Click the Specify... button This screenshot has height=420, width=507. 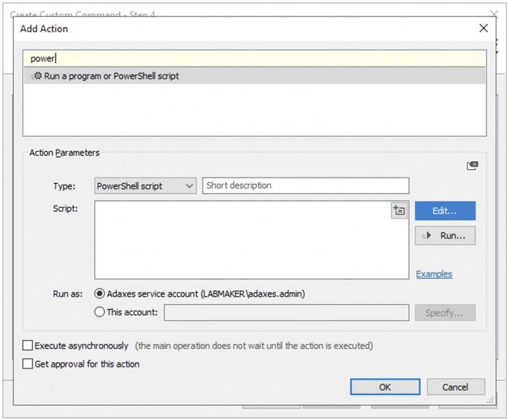(x=445, y=312)
